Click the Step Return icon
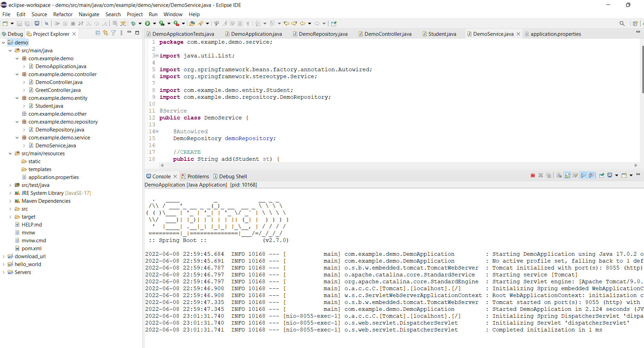The image size is (644, 348). (105, 23)
